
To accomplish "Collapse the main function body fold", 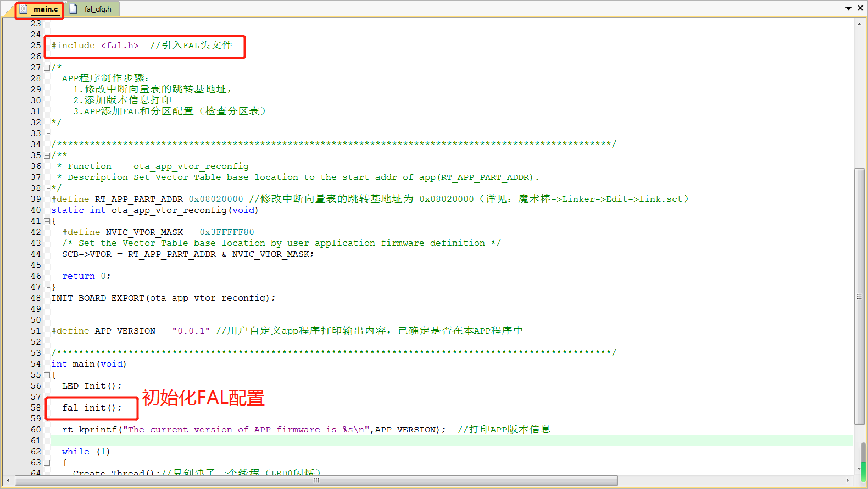I will [x=47, y=375].
